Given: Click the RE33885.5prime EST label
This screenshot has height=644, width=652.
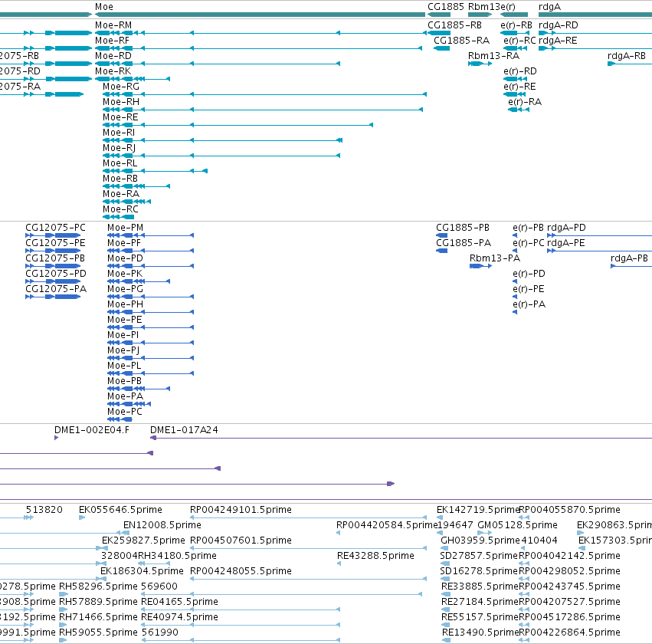Looking at the screenshot, I should click(x=480, y=586).
